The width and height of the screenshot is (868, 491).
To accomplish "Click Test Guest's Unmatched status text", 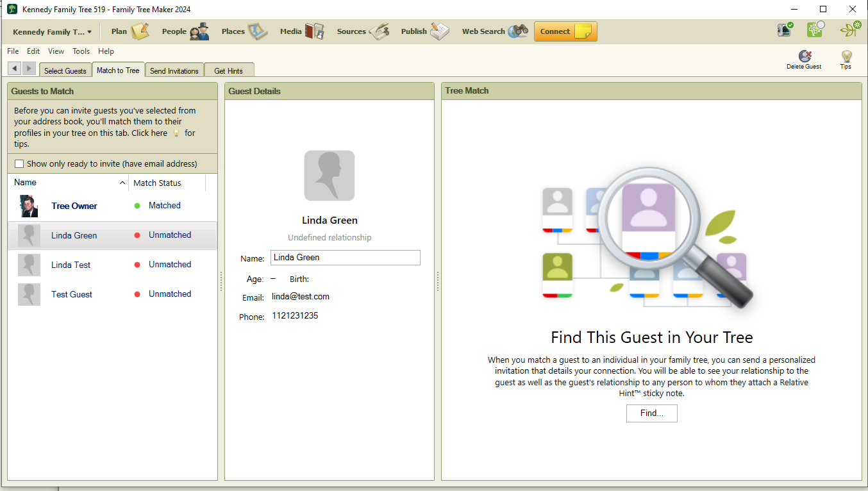I will pyautogui.click(x=170, y=294).
